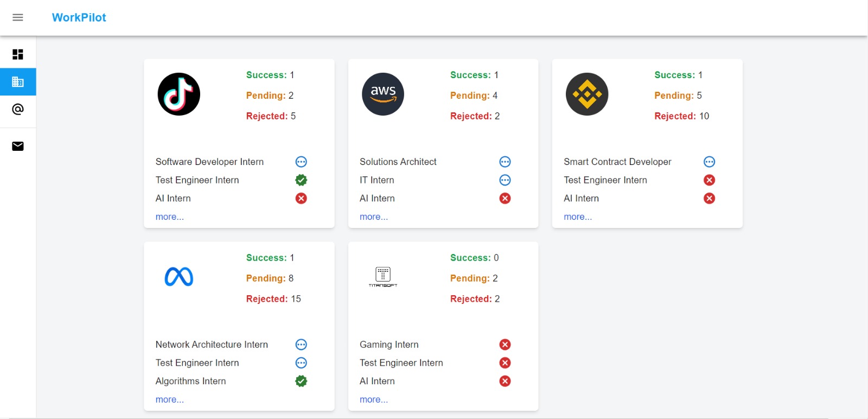This screenshot has width=868, height=419.
Task: Show more positions in AWS card
Action: point(374,217)
